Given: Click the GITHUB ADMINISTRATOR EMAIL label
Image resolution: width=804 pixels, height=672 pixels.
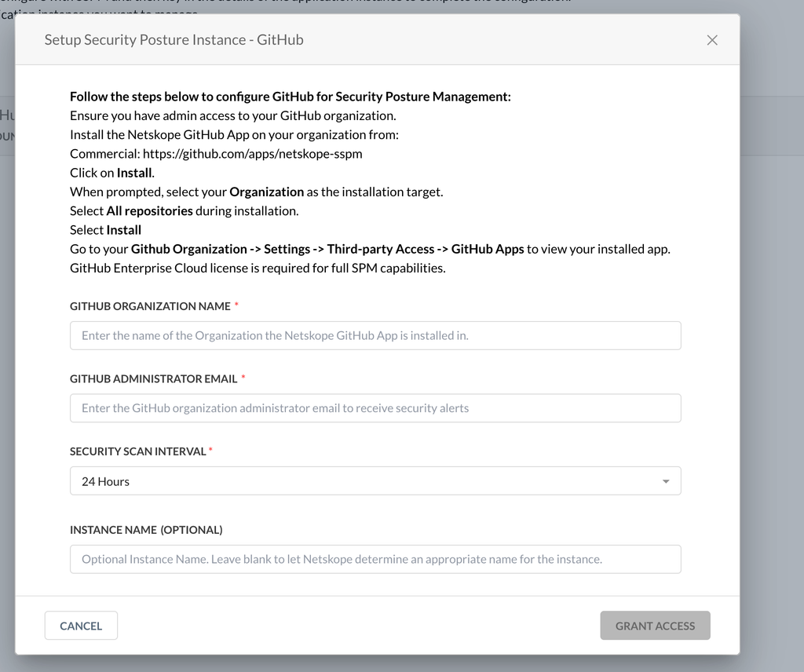Looking at the screenshot, I should click(153, 379).
